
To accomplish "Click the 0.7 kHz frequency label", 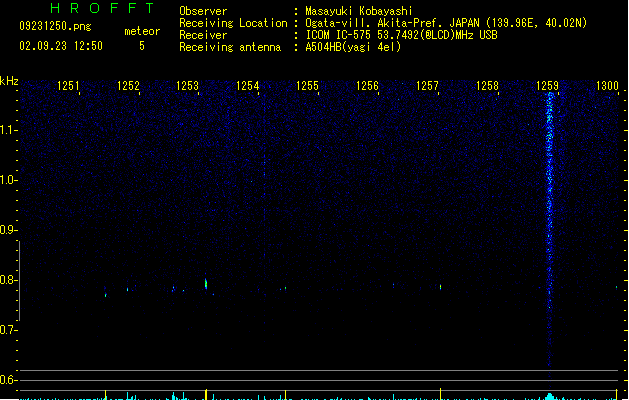I will (x=8, y=330).
